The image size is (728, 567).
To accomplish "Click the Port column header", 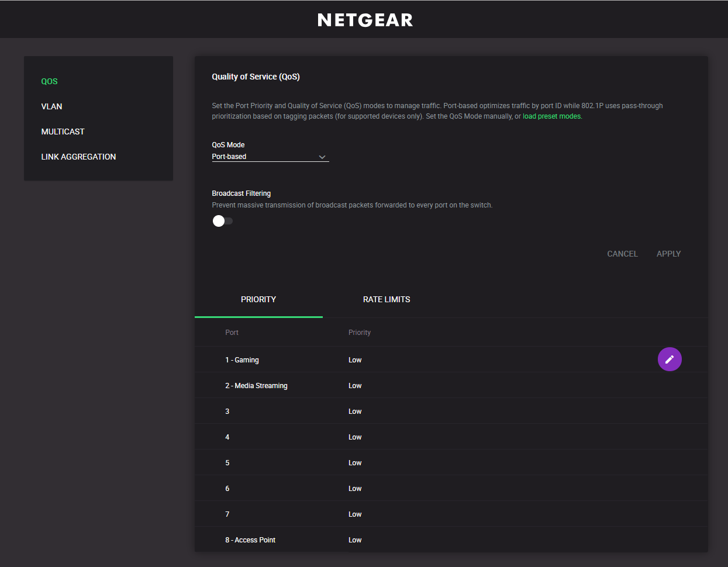I will pos(232,333).
